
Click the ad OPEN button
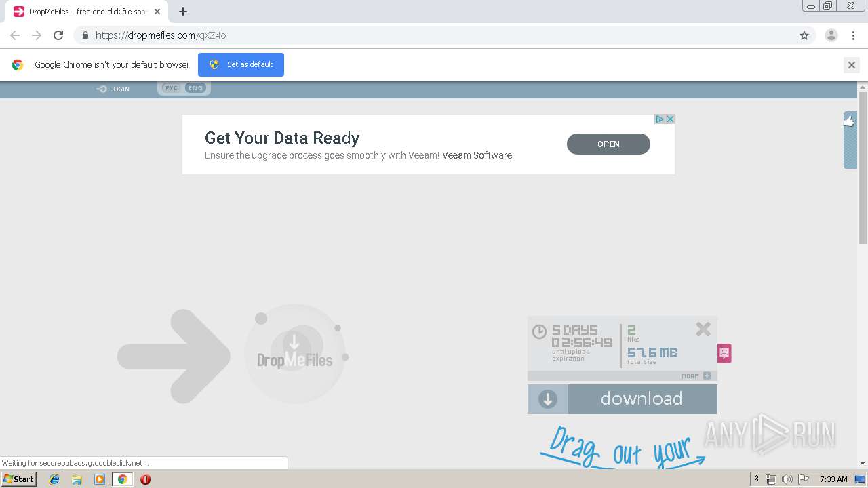pos(608,144)
